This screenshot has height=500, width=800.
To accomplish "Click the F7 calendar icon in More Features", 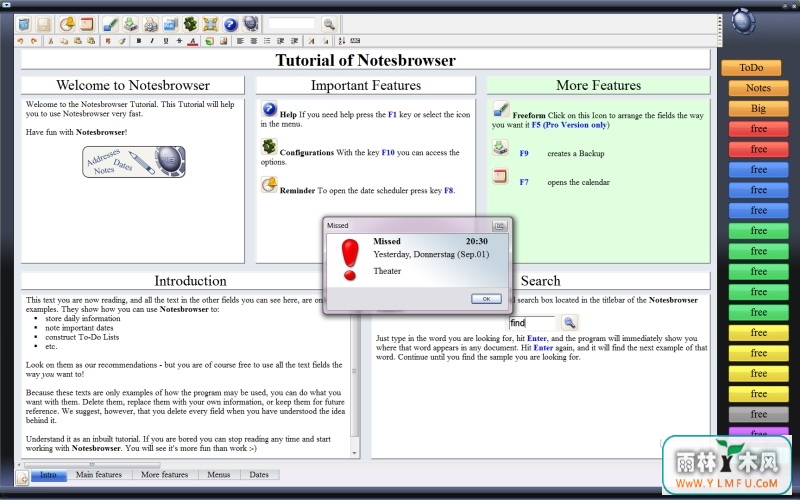I will click(x=501, y=176).
